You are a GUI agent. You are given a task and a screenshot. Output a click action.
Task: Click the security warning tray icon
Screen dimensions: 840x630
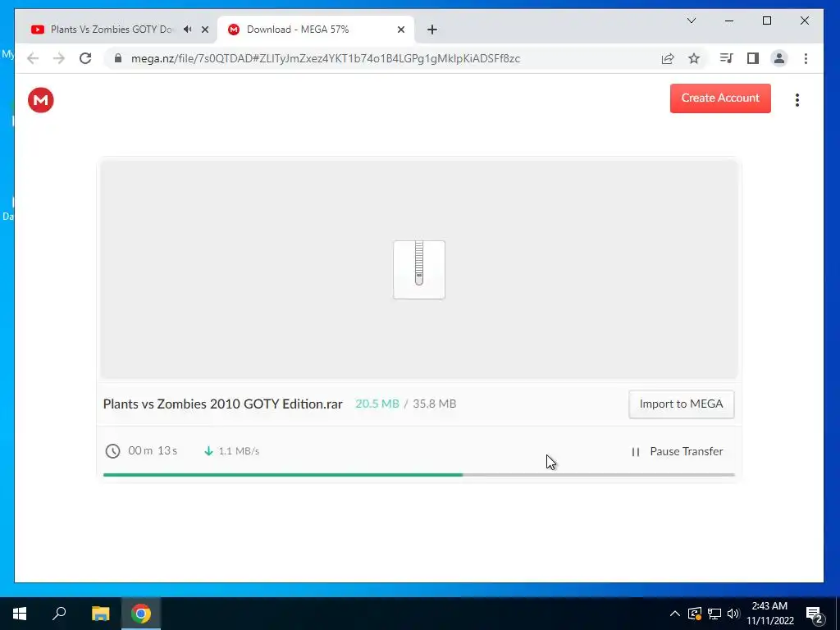point(694,614)
